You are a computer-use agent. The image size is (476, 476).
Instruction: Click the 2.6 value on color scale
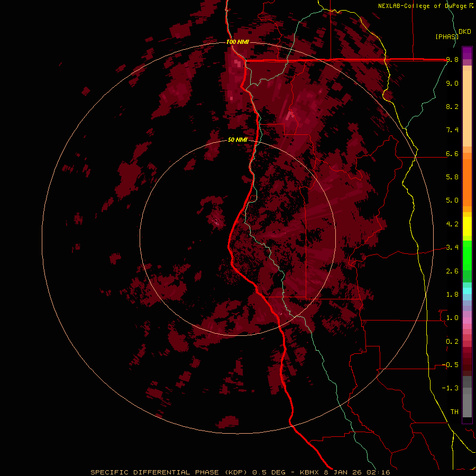click(452, 271)
